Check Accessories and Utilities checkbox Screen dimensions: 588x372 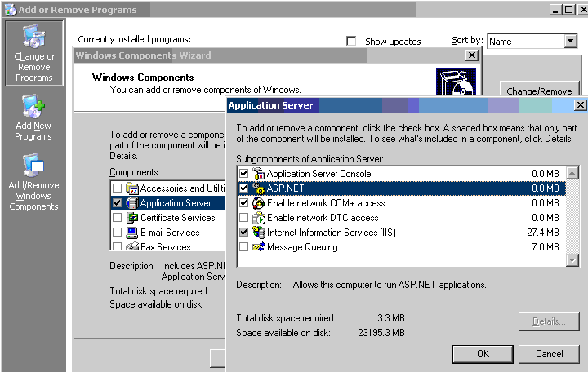pos(118,188)
